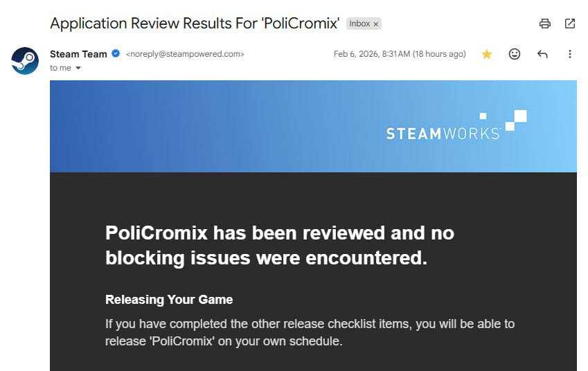Click the Inbox label tag
This screenshot has height=371, width=588.
coord(359,24)
